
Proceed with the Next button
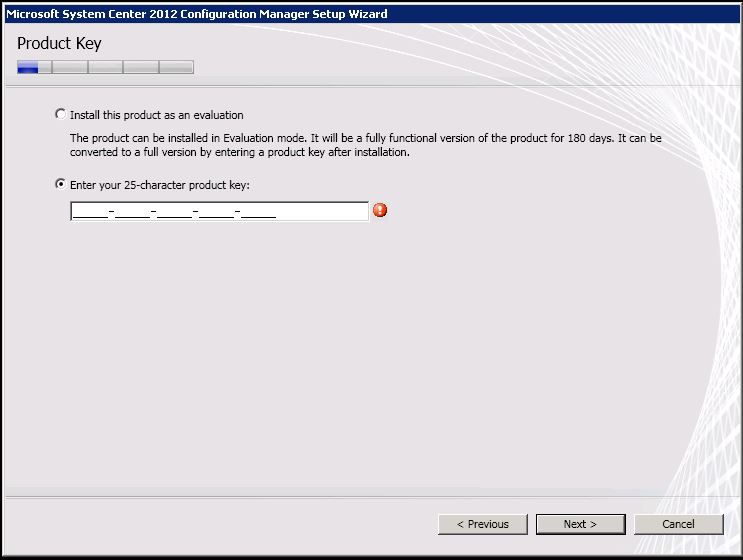(580, 524)
